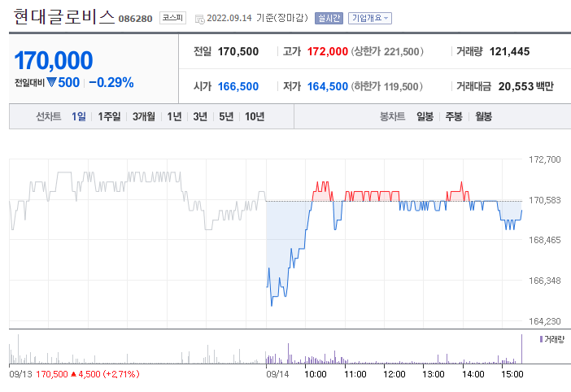Click the previous close value 170,500 beside 전일
Viewport: 571px width, 392px height.
pyautogui.click(x=238, y=52)
